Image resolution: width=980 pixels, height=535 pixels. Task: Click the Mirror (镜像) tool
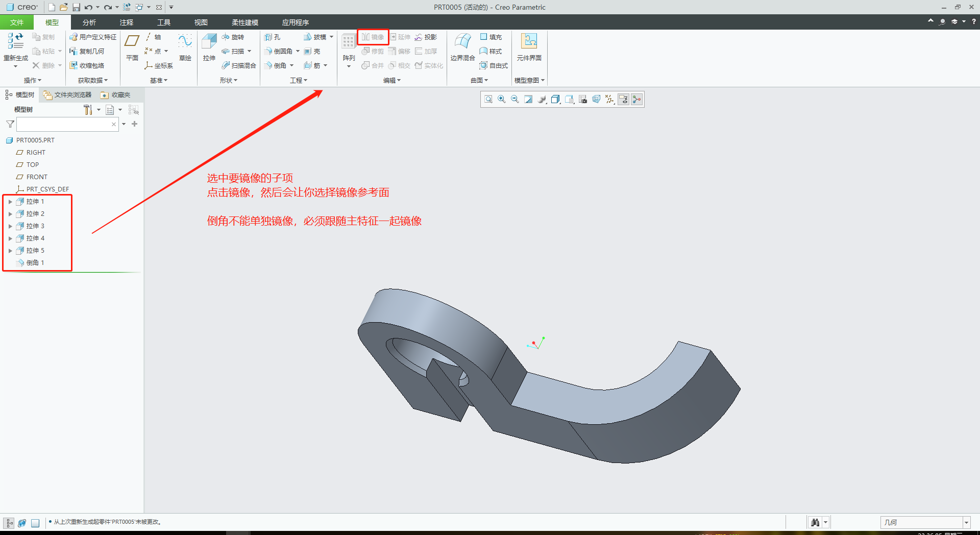373,37
